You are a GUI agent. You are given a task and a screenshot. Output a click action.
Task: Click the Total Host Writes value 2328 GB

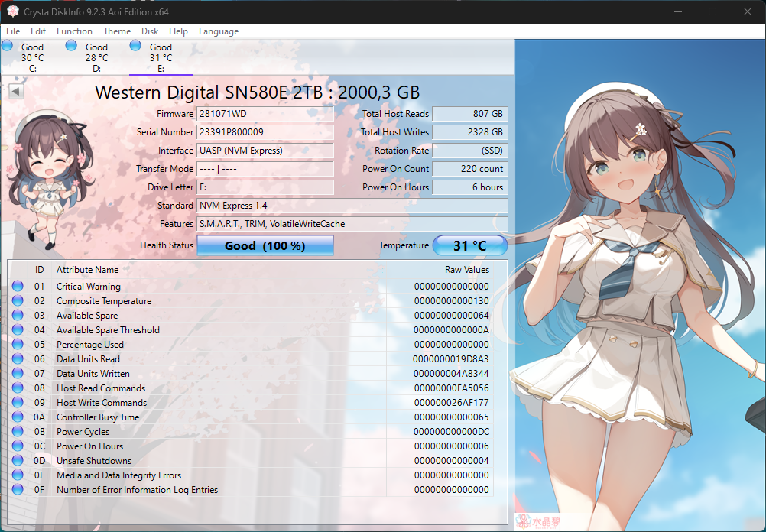(x=470, y=132)
